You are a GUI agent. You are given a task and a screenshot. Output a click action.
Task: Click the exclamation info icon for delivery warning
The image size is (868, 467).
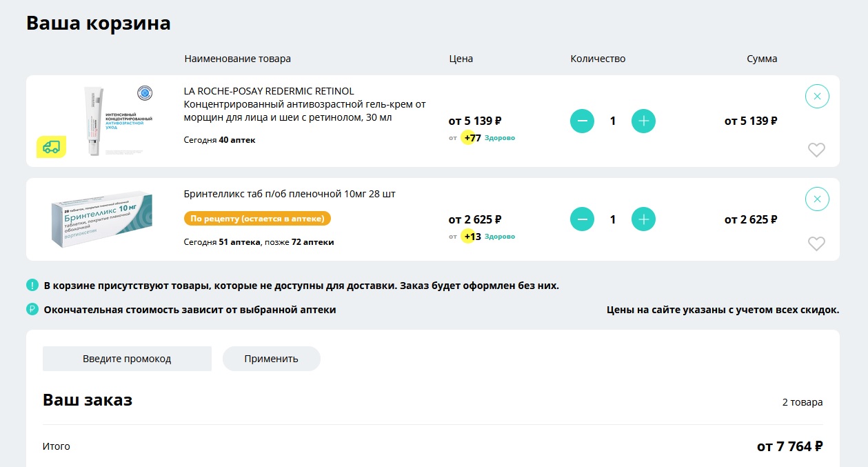point(32,285)
